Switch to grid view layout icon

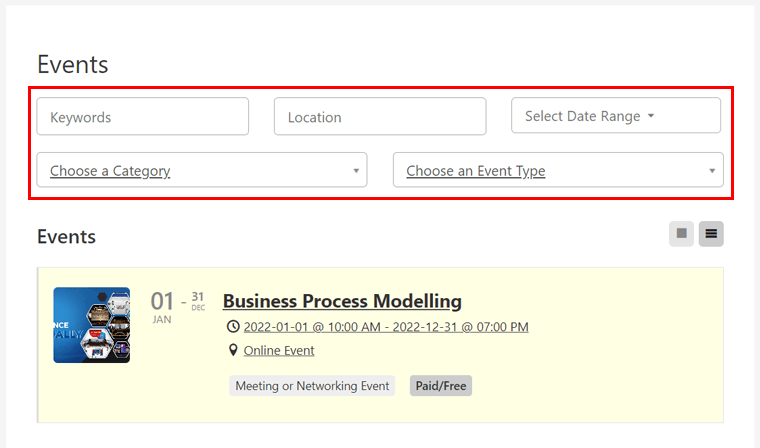(681, 234)
